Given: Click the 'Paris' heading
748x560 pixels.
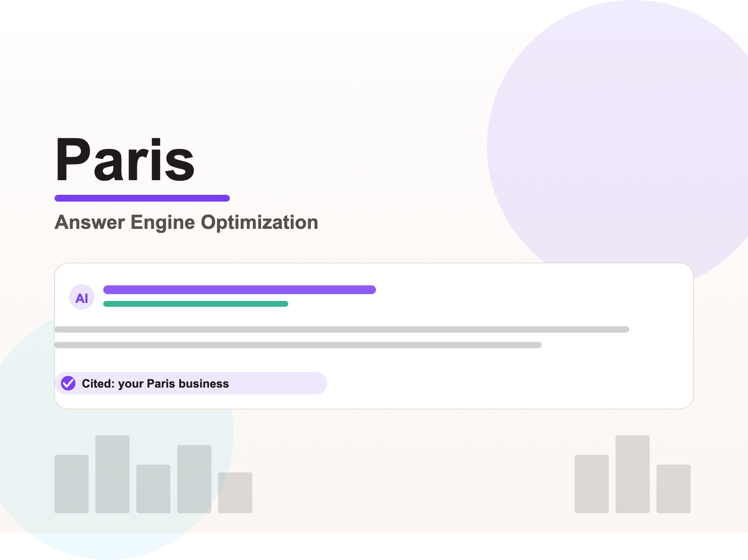Looking at the screenshot, I should [125, 160].
